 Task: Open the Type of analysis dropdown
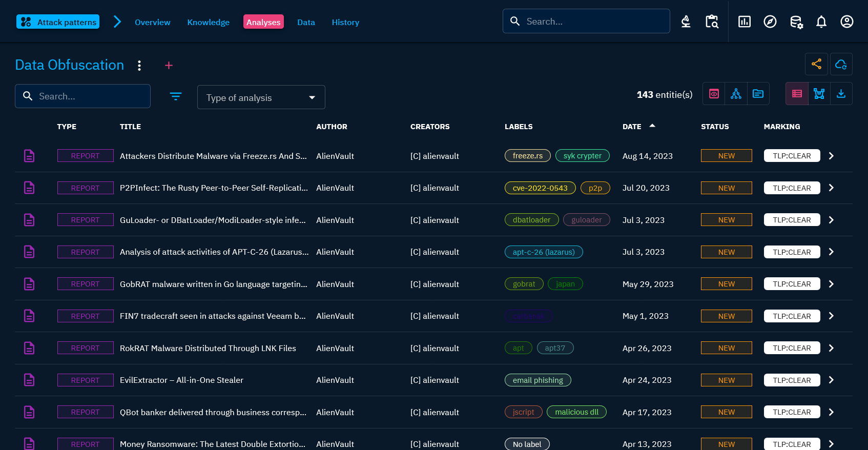click(261, 97)
